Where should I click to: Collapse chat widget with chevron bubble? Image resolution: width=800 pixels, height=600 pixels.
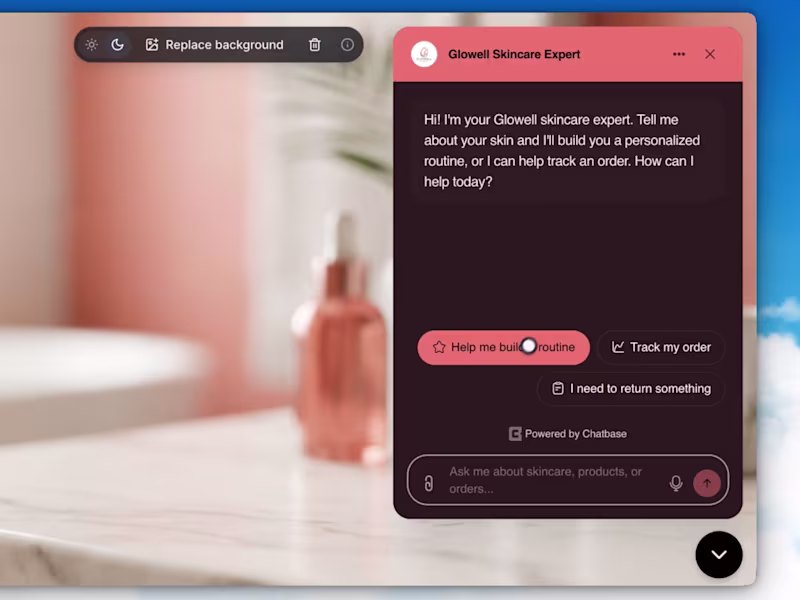(x=719, y=555)
